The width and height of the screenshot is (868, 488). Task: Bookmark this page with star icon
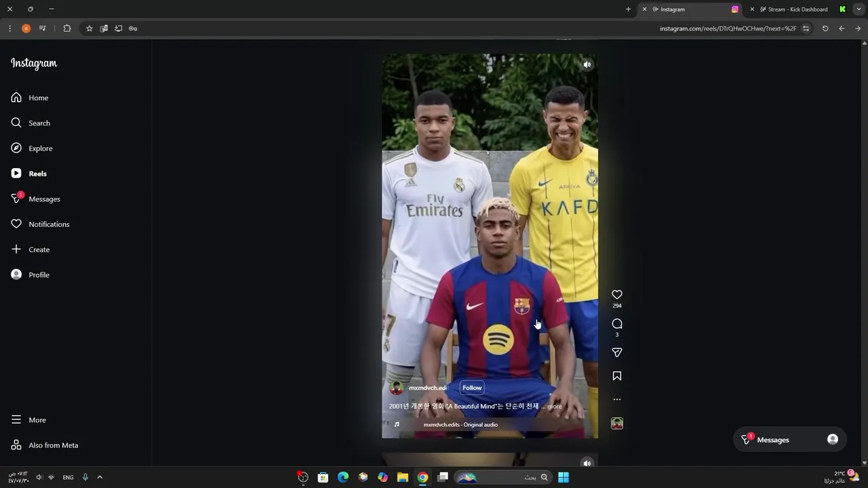click(89, 28)
